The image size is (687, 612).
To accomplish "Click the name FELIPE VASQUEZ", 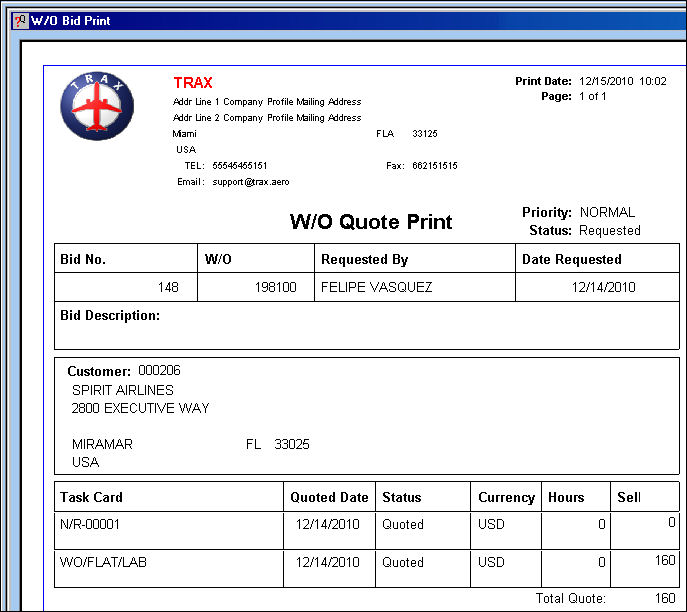I will pos(376,287).
